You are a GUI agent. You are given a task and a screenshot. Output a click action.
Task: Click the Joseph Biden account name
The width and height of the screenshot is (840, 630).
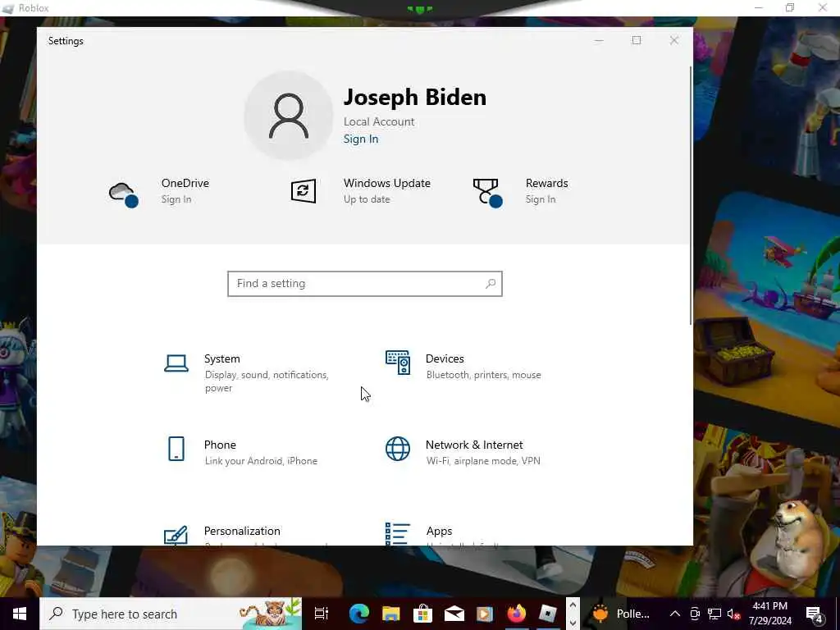click(414, 98)
